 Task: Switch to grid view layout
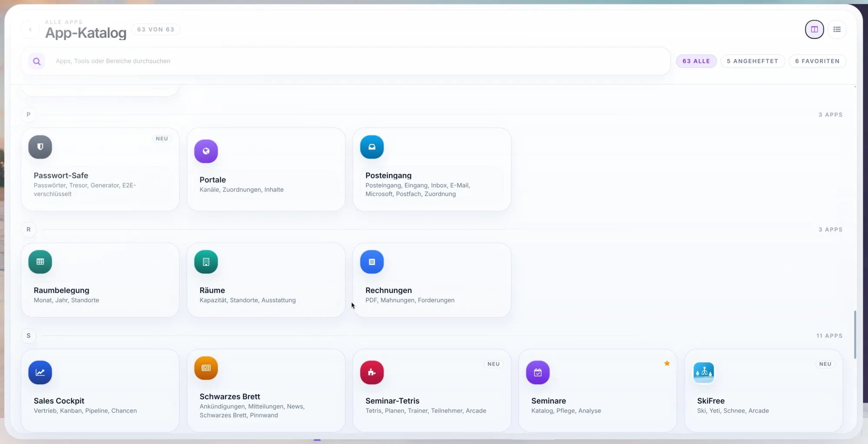pos(815,29)
